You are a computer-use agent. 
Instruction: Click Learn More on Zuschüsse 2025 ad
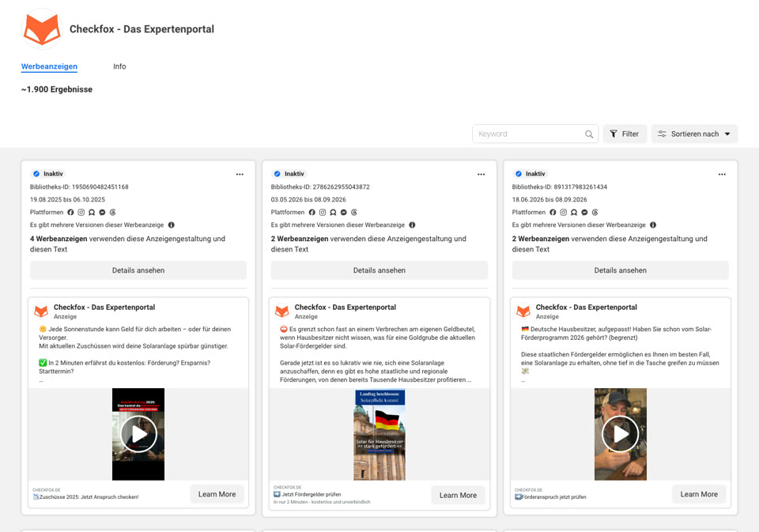[x=217, y=494]
